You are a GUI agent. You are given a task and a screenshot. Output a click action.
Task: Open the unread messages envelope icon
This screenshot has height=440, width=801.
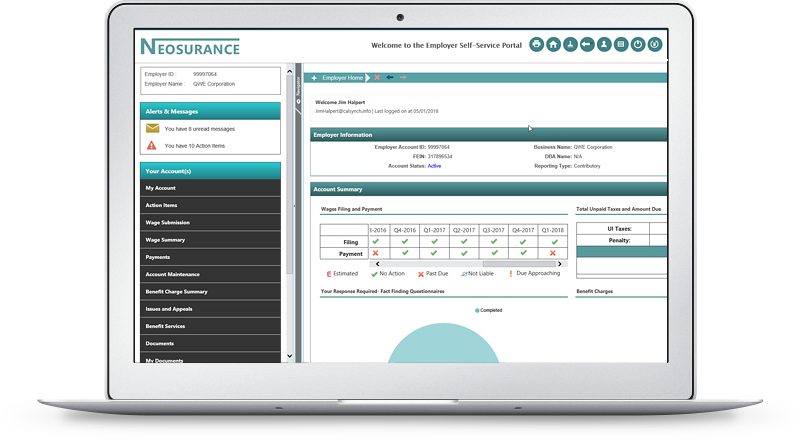[x=152, y=128]
